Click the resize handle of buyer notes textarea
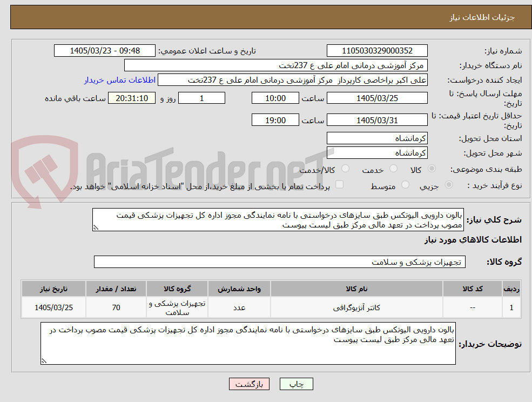This screenshot has height=402, width=532. [44, 361]
